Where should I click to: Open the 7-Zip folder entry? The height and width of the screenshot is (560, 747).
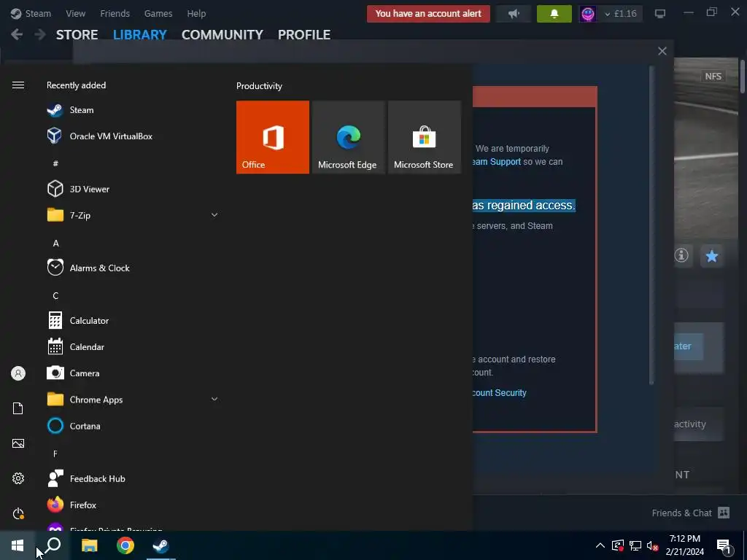click(132, 215)
